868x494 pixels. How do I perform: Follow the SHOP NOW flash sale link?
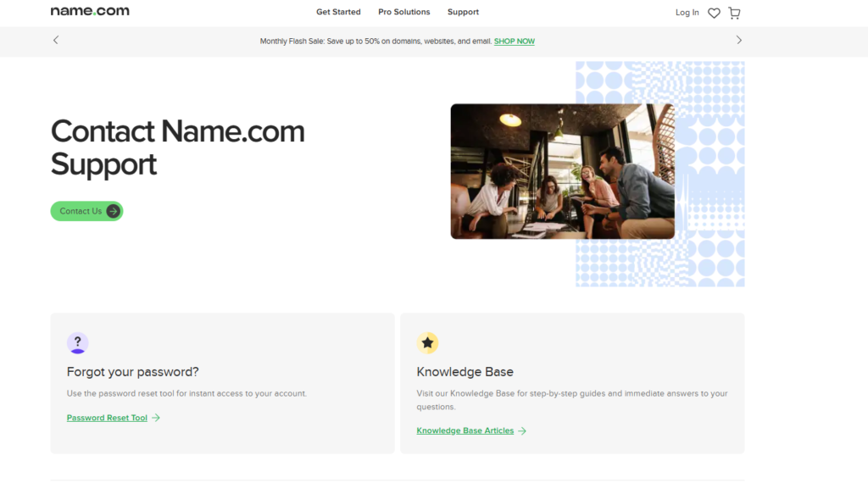click(515, 41)
